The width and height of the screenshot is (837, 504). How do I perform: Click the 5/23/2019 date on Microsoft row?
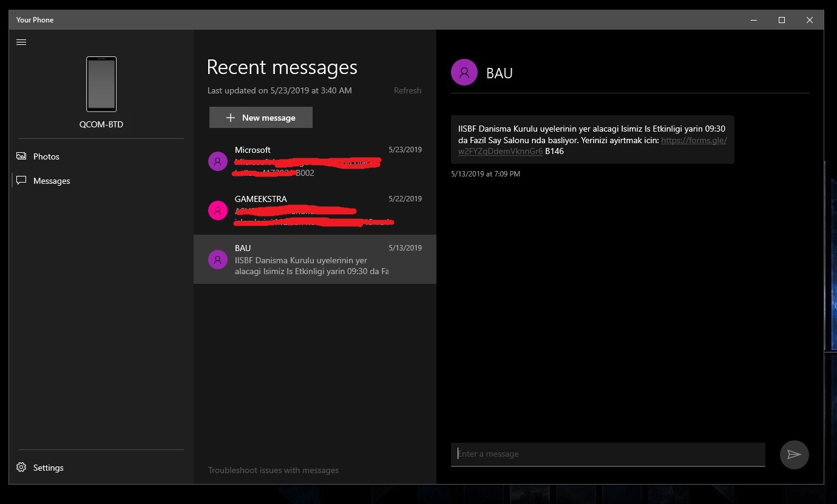[x=405, y=150]
